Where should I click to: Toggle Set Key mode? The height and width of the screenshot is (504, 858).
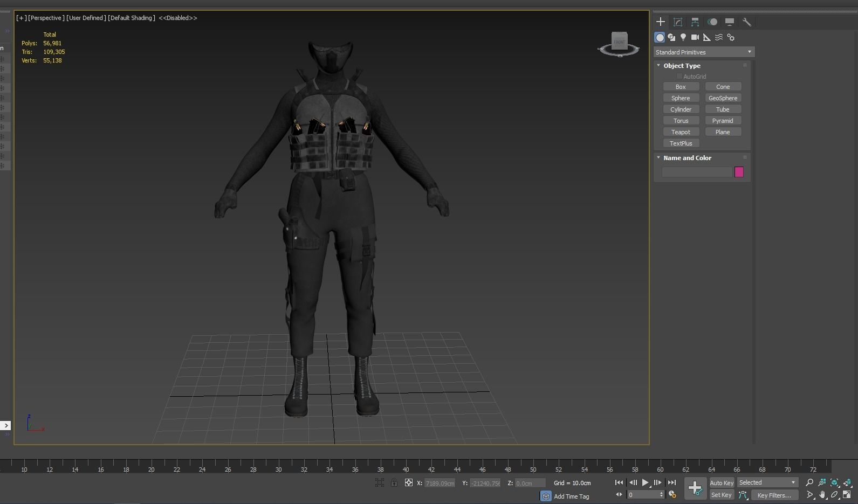pyautogui.click(x=722, y=495)
